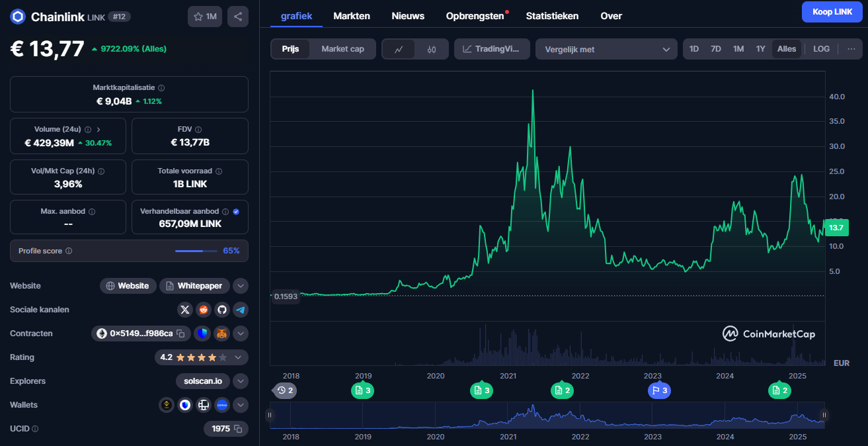Expand Explorers list chevron

click(x=241, y=381)
